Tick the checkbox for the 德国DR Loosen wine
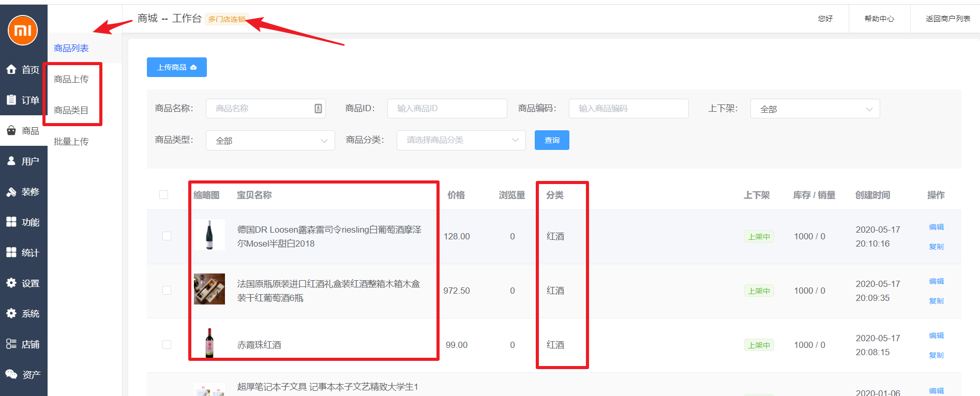This screenshot has height=396, width=980. [167, 236]
